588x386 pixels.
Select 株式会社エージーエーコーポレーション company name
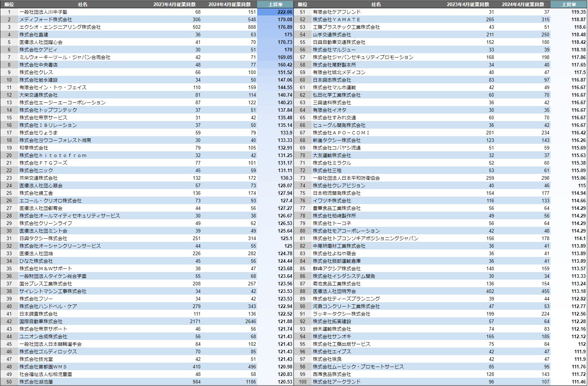[x=63, y=102]
